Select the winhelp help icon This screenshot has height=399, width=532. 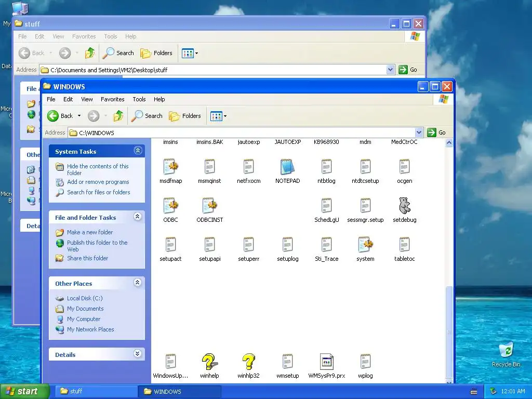tap(210, 362)
